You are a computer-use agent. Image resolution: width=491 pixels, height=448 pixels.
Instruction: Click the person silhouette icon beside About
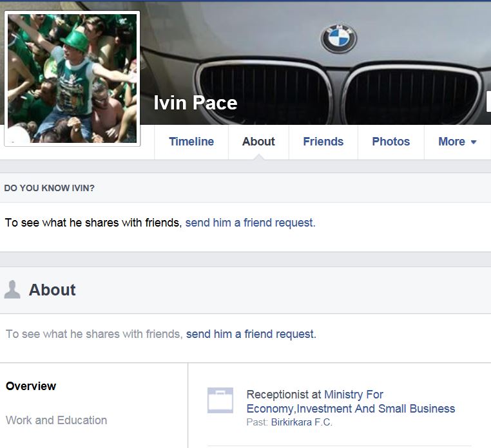(12, 290)
